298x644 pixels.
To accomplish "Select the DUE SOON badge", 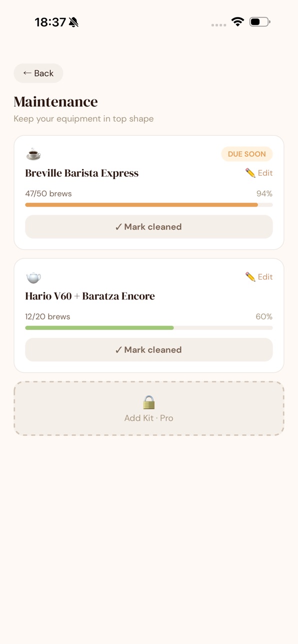I will [247, 154].
